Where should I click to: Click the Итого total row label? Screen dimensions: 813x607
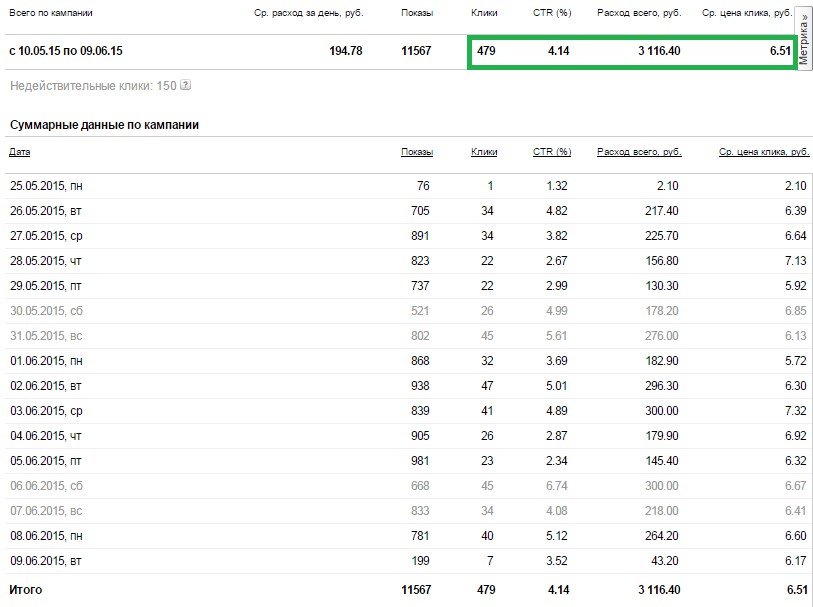tap(26, 590)
